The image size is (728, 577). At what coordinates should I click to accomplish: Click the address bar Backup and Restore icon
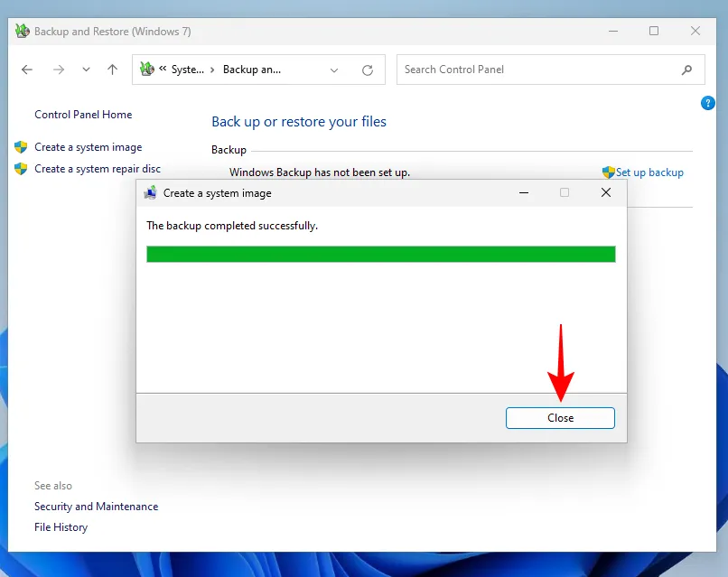[x=147, y=70]
